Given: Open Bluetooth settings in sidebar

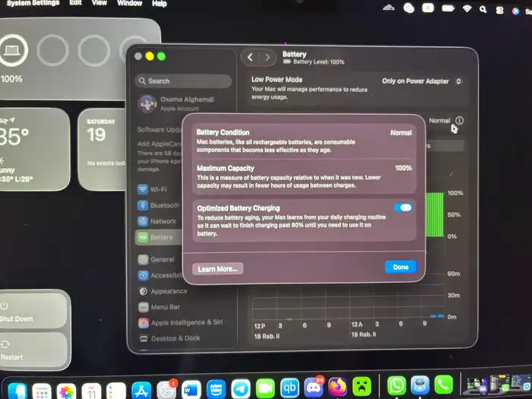Looking at the screenshot, I should 158,205.
